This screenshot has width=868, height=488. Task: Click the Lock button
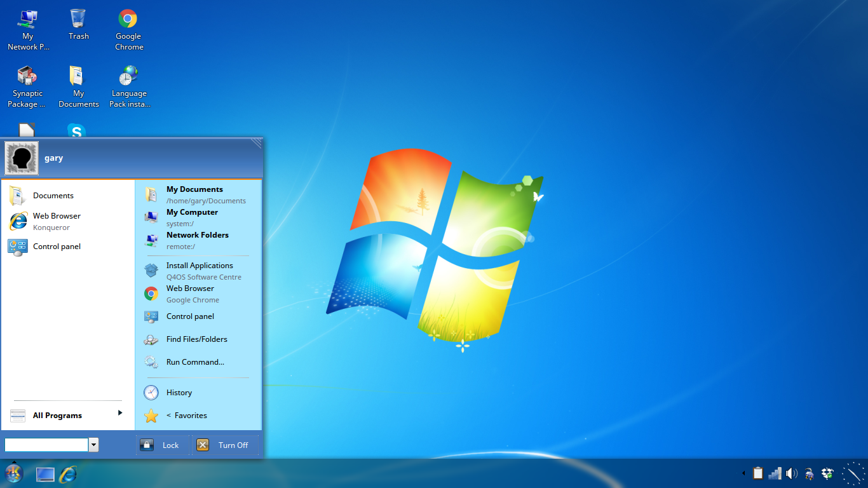tap(162, 445)
